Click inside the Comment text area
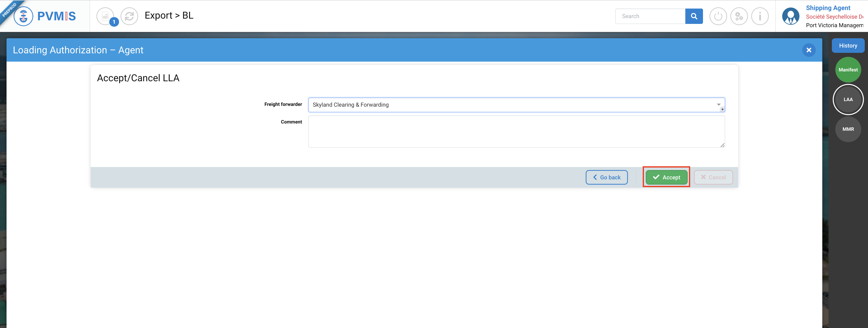The width and height of the screenshot is (868, 328). click(516, 132)
